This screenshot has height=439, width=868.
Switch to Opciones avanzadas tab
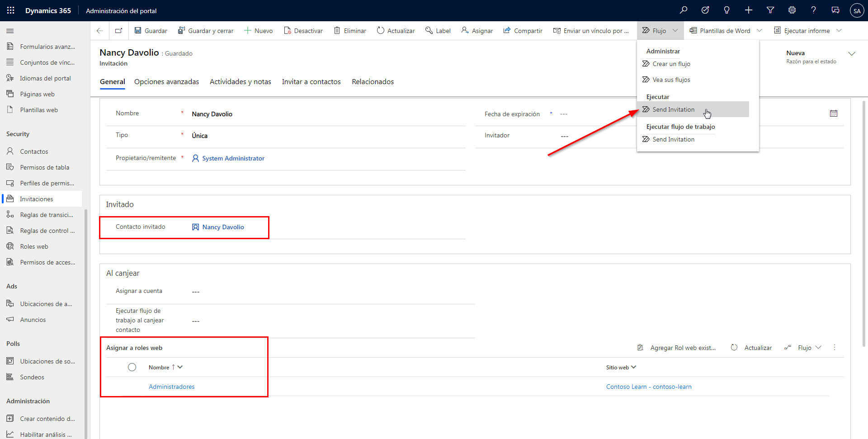[x=166, y=82]
